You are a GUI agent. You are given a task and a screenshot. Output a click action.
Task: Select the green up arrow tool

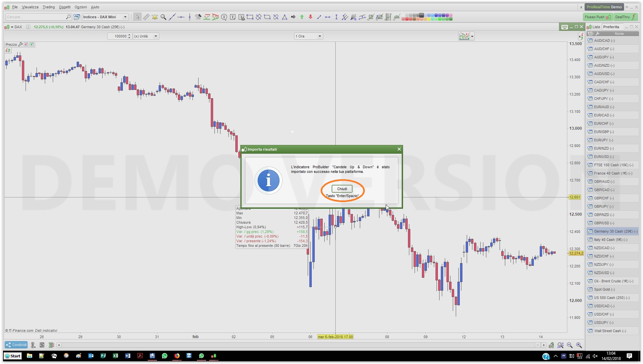302,17
